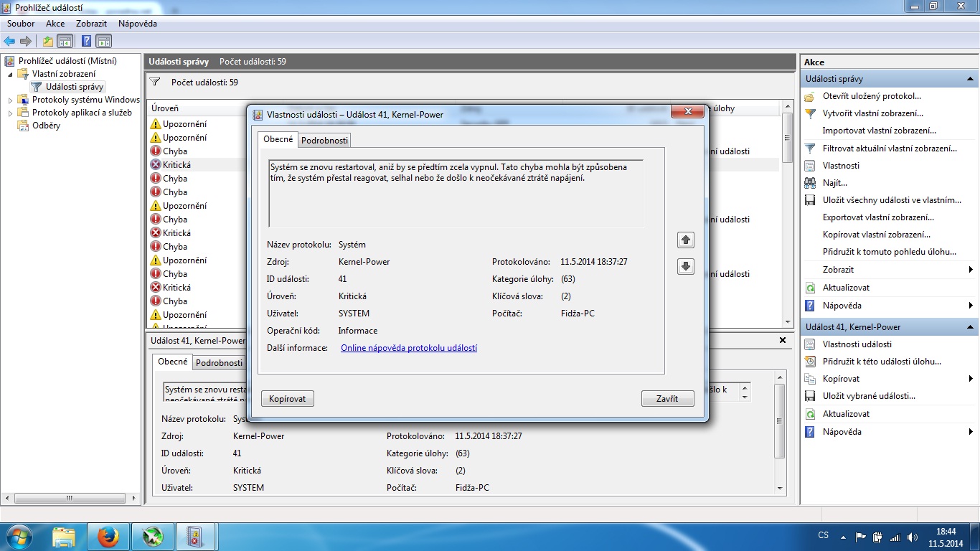980x551 pixels.
Task: Click Exportovat vlastní zobrazení action
Action: click(878, 217)
